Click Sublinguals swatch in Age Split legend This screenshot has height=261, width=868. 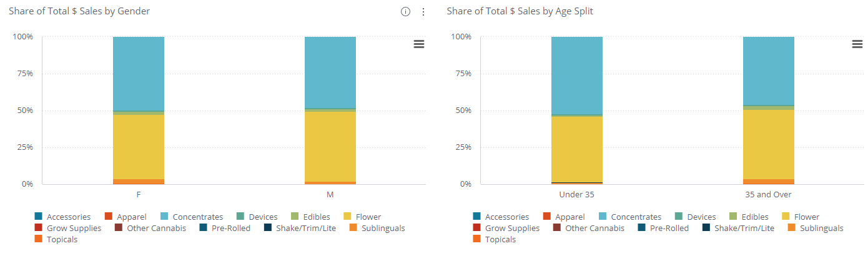pos(792,229)
